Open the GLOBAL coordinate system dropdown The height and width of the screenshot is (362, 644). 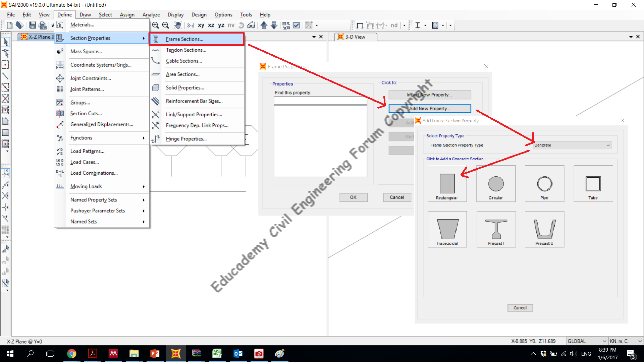pyautogui.click(x=587, y=341)
